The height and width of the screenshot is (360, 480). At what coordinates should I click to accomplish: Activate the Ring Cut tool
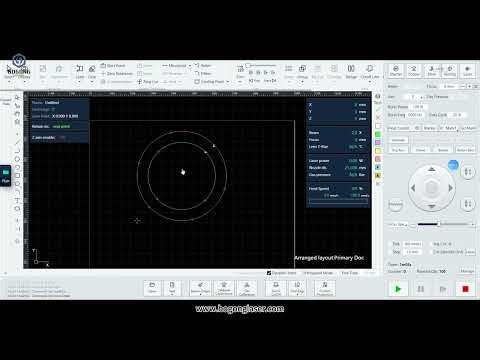[148, 81]
